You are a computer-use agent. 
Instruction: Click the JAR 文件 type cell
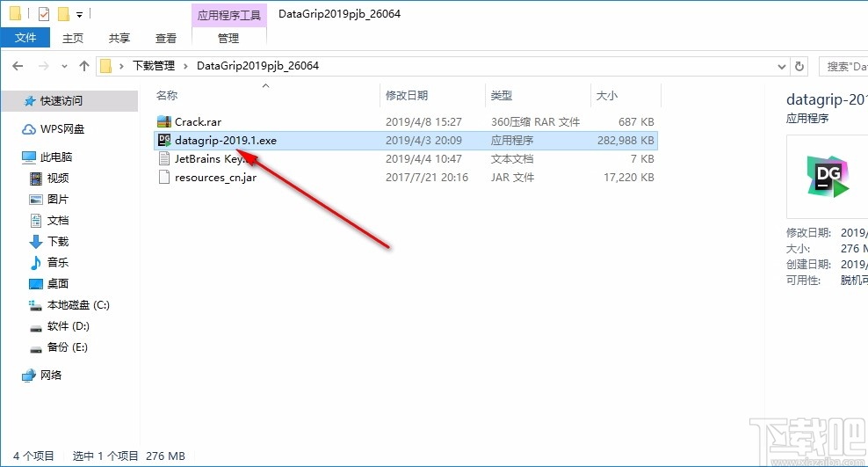[x=512, y=178]
